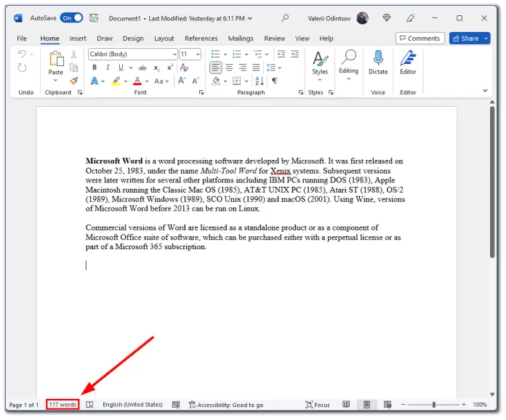Viewport: 506px width, 420px height.
Task: Open the Editor button
Action: pos(408,62)
